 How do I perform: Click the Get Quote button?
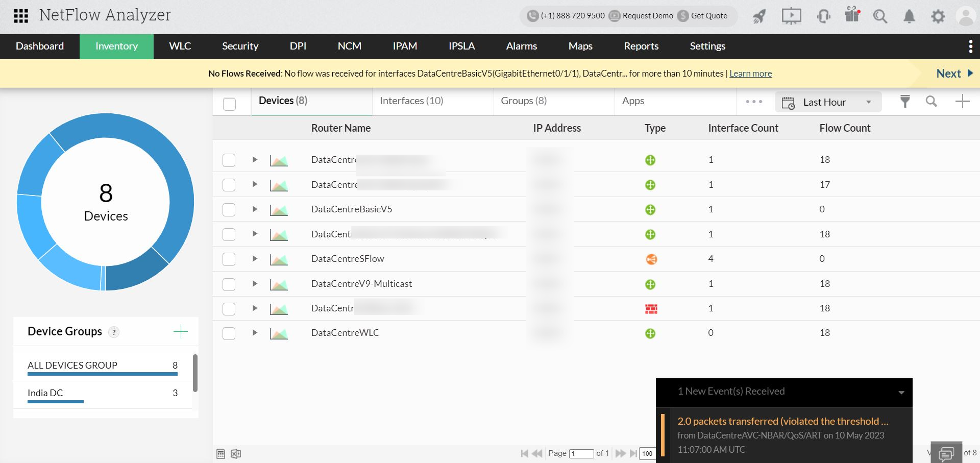point(703,16)
